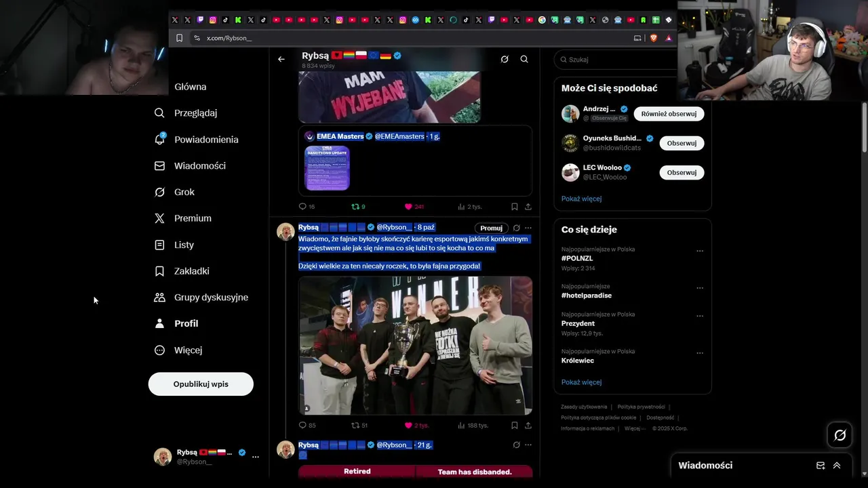
Task: Reply to the post with 16 comments
Action: click(307, 207)
